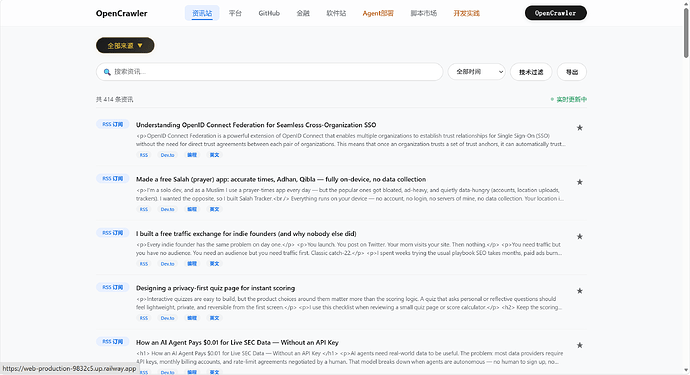Screen dimensions: 690x375
Task: Open the AI Agent Pays $0.01 article title
Action: click(237, 342)
